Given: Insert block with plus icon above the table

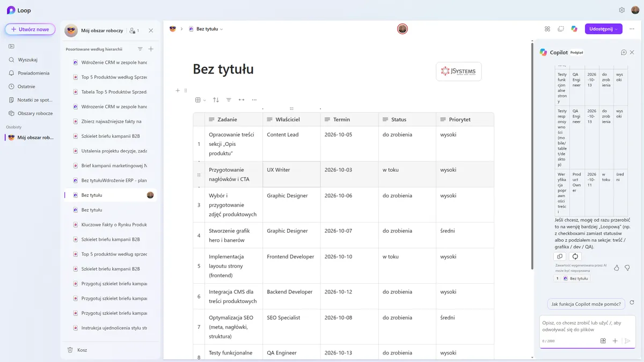Looking at the screenshot, I should click(178, 91).
